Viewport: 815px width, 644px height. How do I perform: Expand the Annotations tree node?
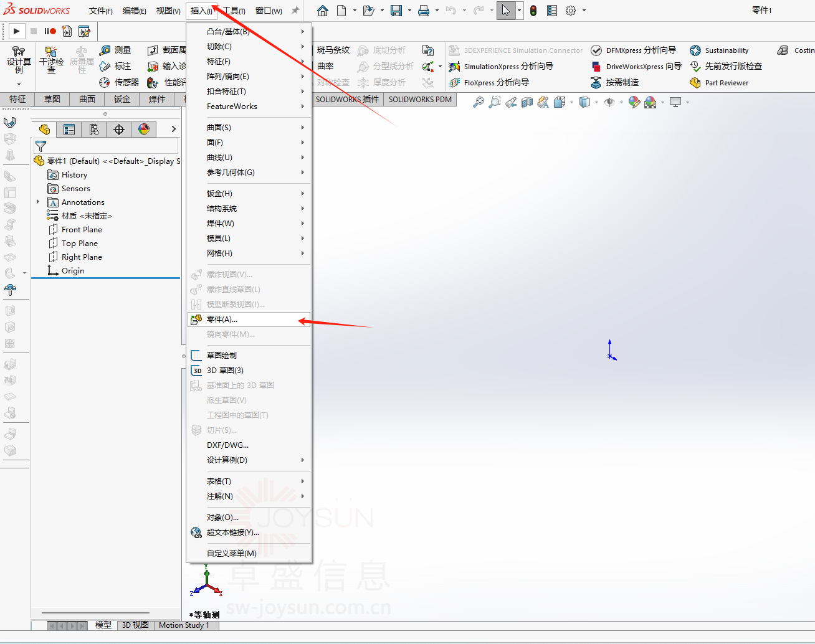point(38,202)
